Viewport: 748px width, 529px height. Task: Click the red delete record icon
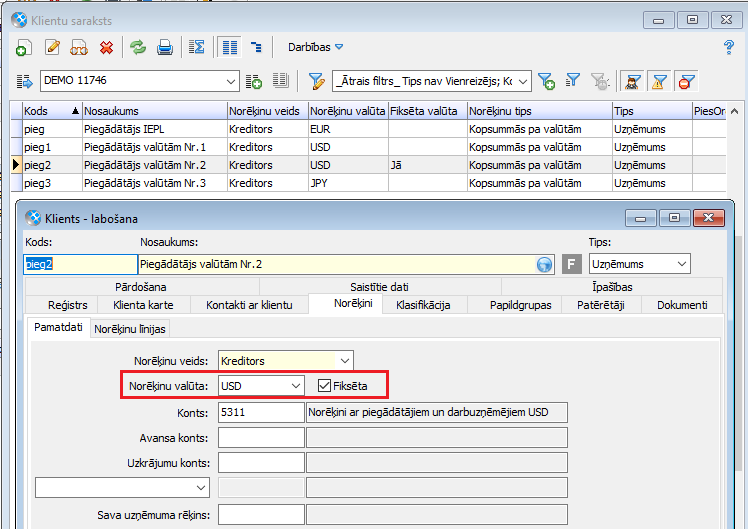pos(106,47)
